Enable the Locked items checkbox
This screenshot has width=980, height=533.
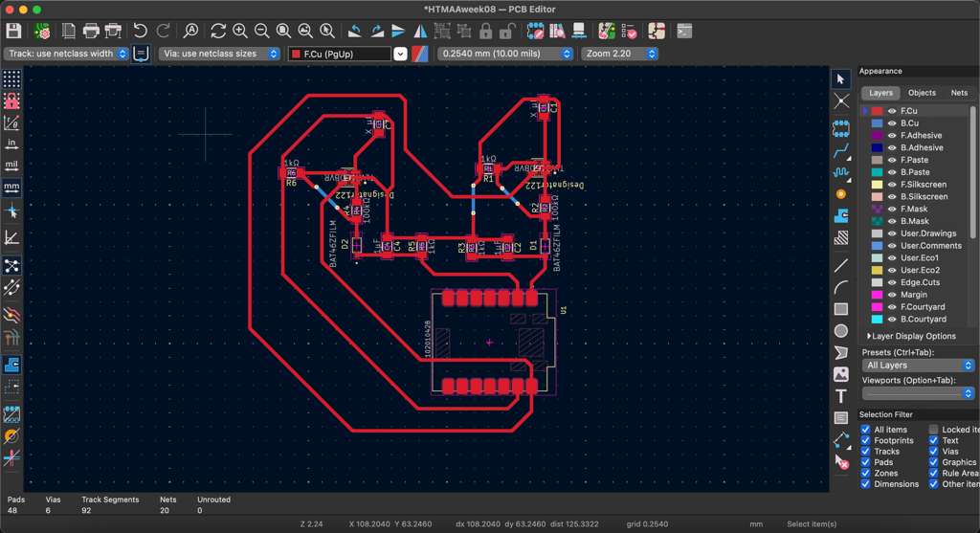coord(934,431)
